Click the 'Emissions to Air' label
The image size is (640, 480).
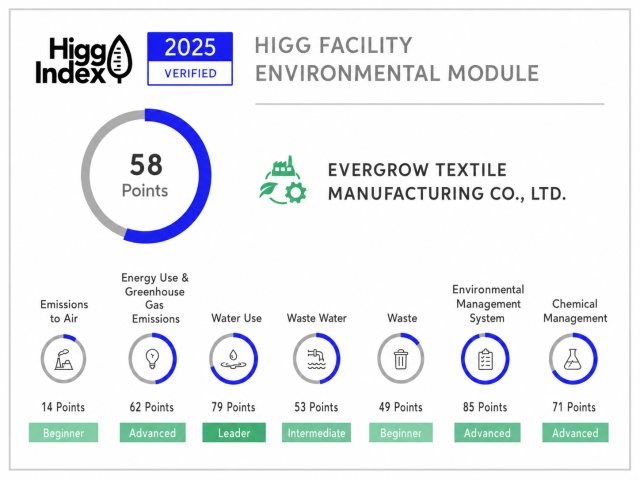(64, 311)
